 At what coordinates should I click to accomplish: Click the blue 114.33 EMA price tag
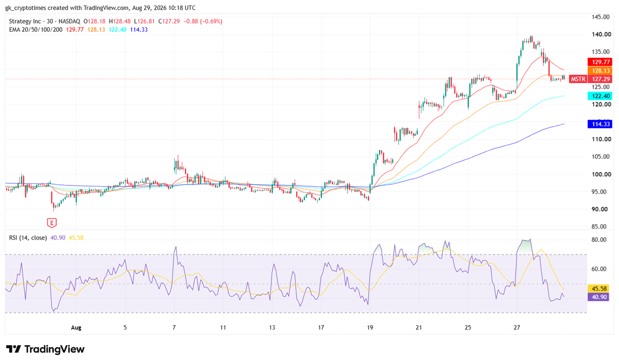coord(600,124)
